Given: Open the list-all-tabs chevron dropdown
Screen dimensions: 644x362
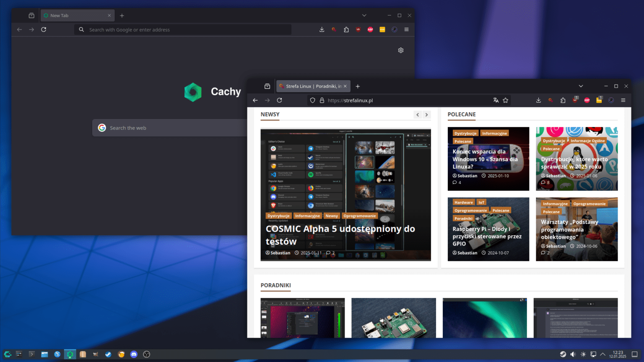Looking at the screenshot, I should point(581,86).
